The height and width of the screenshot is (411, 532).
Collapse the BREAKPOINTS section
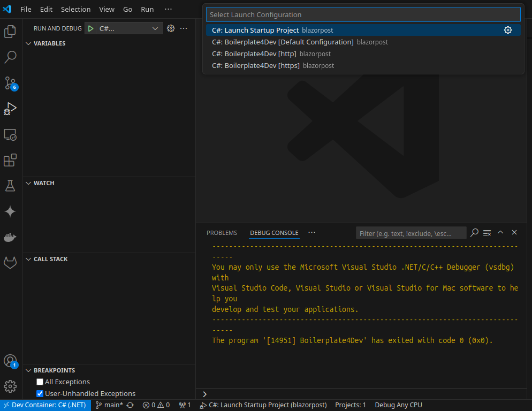[x=28, y=371]
